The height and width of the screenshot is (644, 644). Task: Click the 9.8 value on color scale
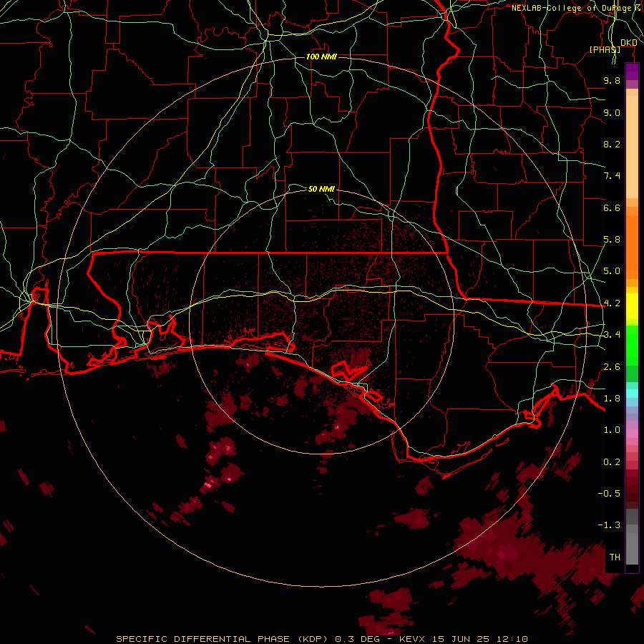[612, 80]
